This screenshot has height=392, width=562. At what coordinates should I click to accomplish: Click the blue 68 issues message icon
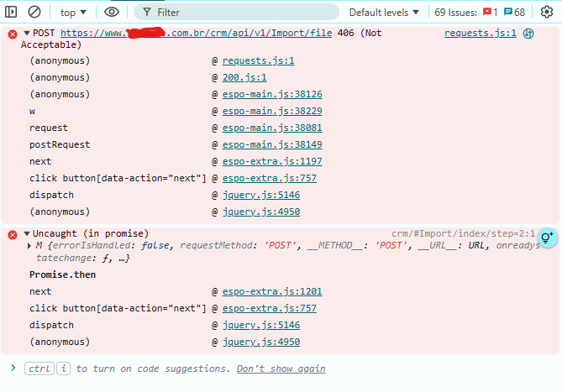[x=508, y=13]
